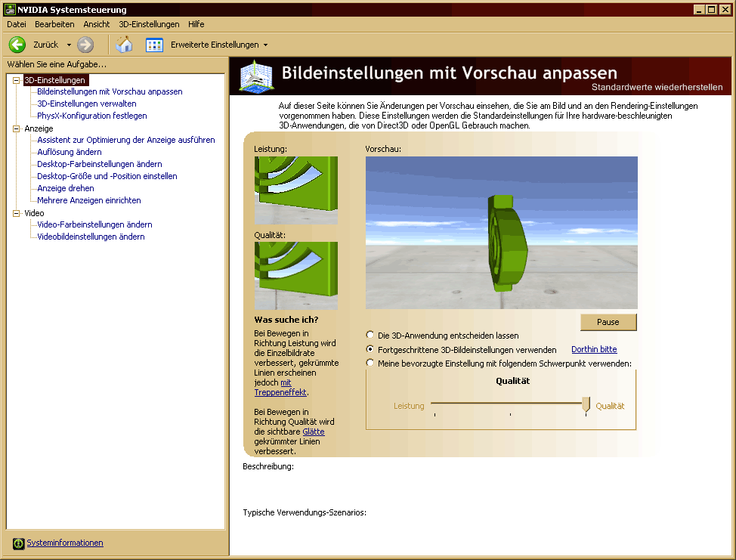Select 'Bildeinstellungen mit Vorschau anpassen' tree item
This screenshot has width=736, height=560.
[x=110, y=91]
